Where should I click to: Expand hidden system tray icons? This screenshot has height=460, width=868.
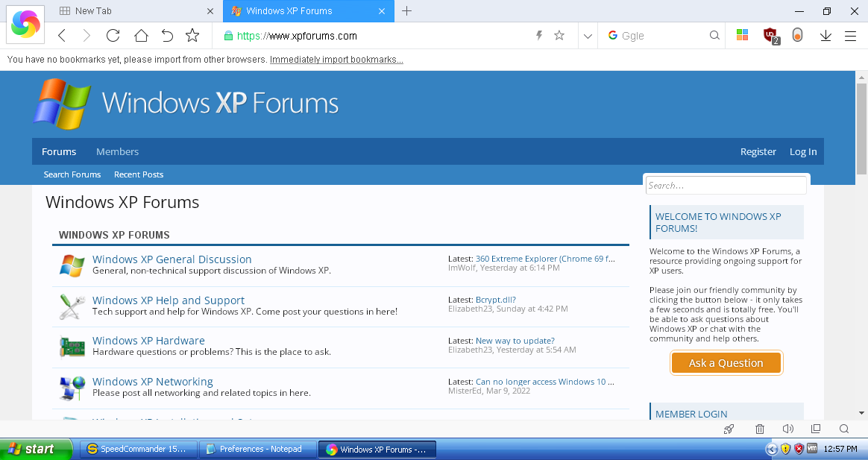click(772, 449)
